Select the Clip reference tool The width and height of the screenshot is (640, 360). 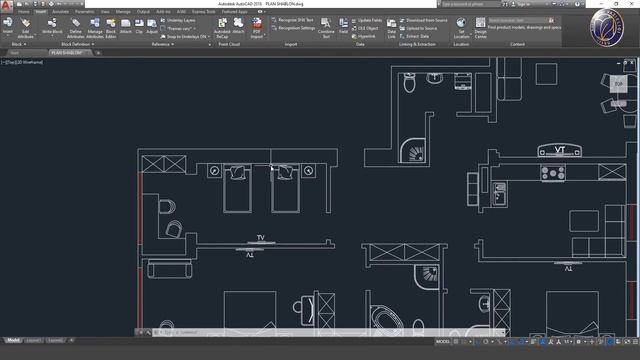(139, 25)
